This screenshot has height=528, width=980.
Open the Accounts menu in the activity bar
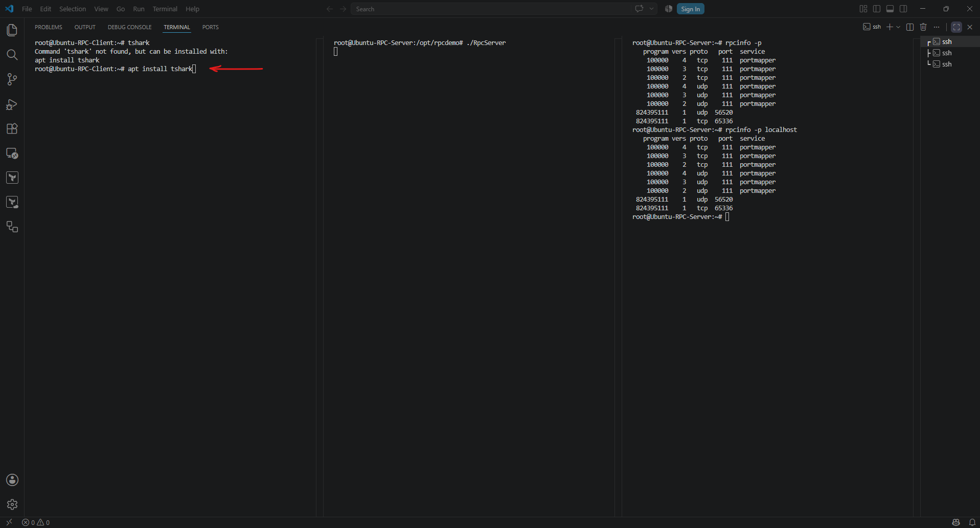(12, 480)
